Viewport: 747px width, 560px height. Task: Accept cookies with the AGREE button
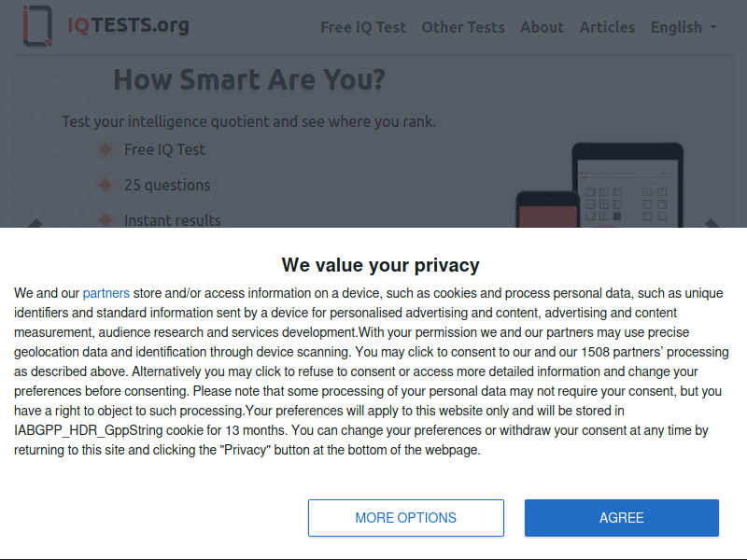pos(622,518)
